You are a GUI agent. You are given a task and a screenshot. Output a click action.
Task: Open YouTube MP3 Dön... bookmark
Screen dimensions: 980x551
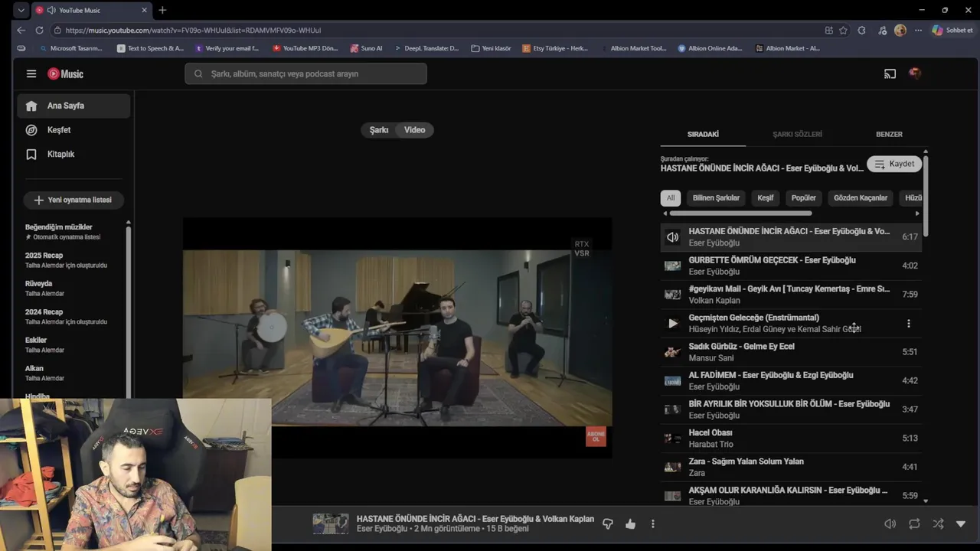coord(305,48)
